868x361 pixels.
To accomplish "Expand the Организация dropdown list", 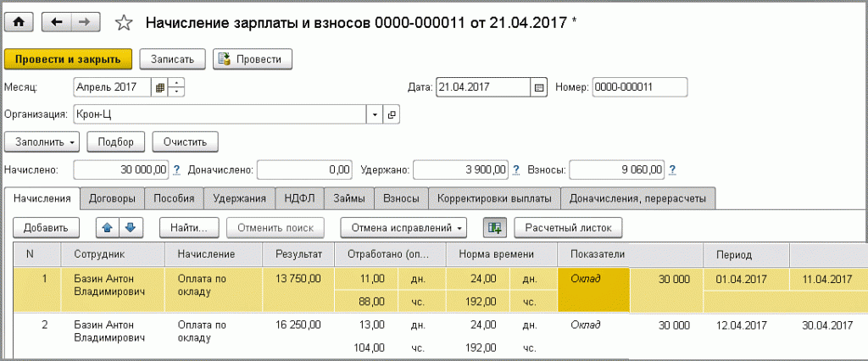I will coord(375,114).
